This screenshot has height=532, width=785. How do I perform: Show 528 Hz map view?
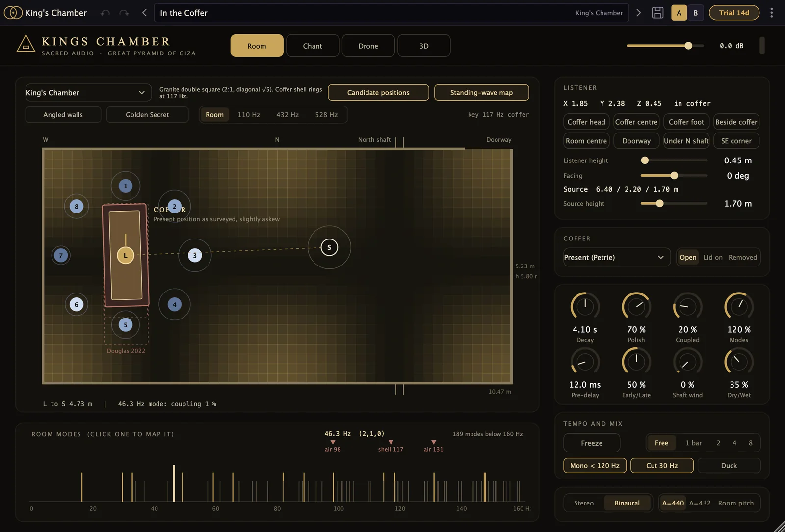pos(326,115)
